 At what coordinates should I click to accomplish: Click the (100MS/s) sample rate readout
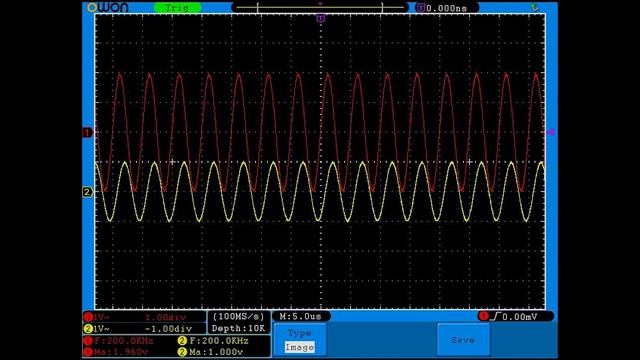[239, 316]
